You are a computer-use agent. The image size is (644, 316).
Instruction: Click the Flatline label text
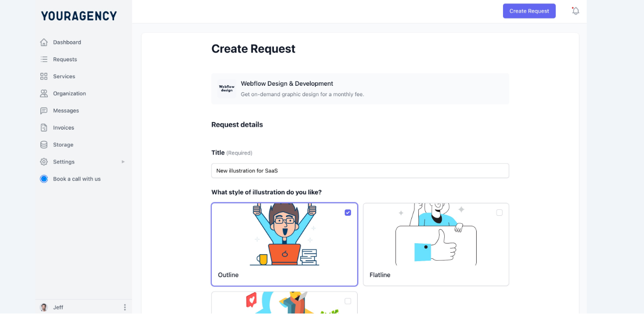pos(380,275)
